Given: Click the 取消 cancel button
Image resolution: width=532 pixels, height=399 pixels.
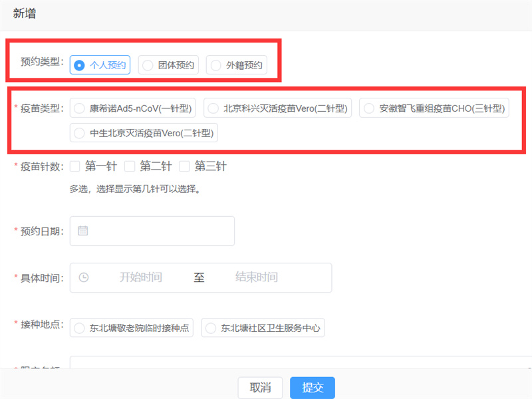Looking at the screenshot, I should [x=260, y=387].
